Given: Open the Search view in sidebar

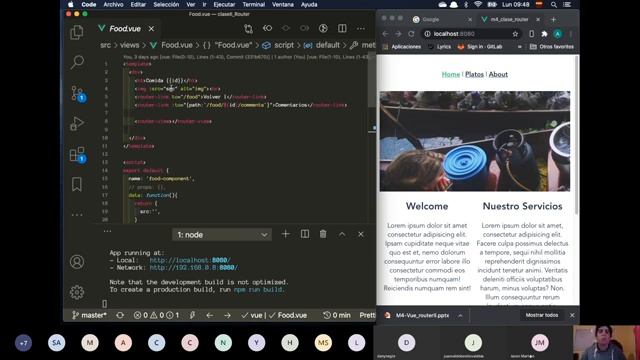Looking at the screenshot, I should [77, 62].
